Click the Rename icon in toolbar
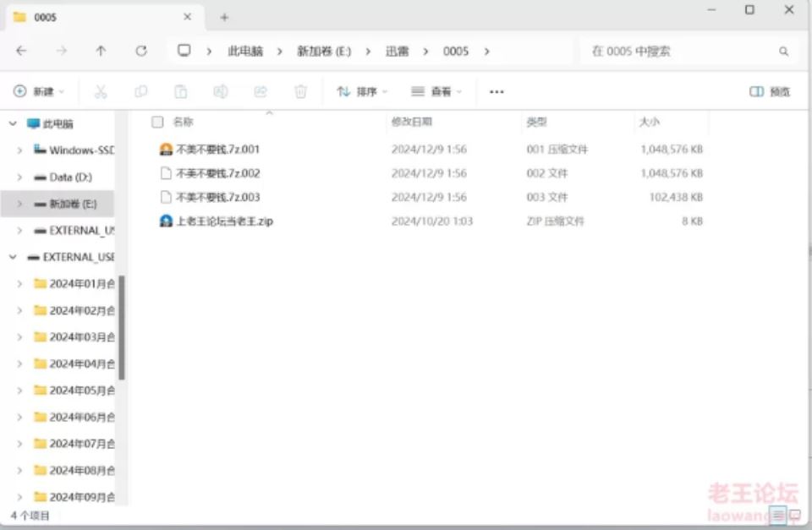 [221, 91]
